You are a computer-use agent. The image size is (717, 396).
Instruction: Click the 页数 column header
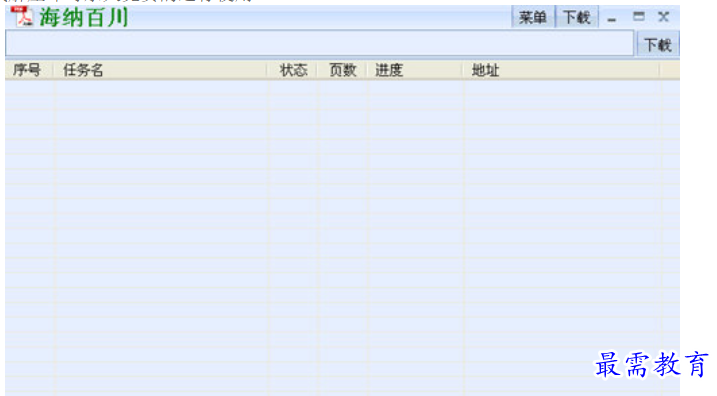[342, 70]
